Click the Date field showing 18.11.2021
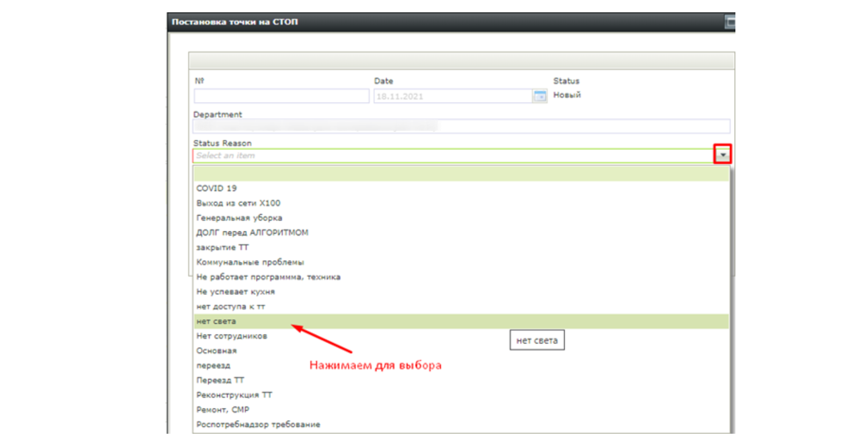868x445 pixels. click(453, 96)
